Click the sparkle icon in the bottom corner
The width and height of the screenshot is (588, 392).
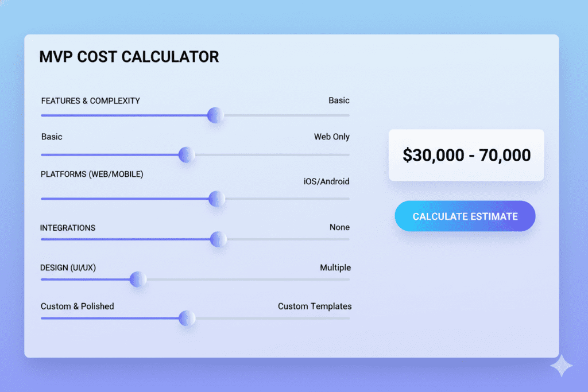pos(561,366)
